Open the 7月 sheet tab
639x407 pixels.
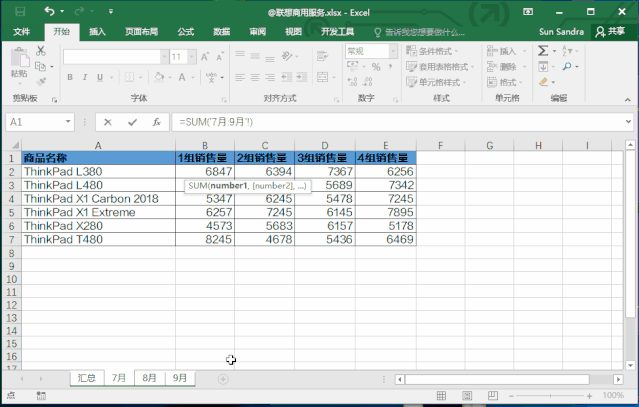click(119, 378)
